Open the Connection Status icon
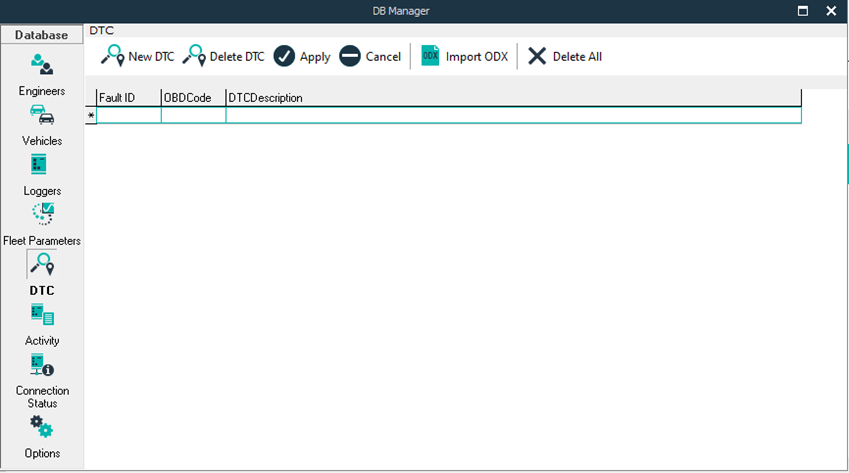This screenshot has width=849, height=473. [x=41, y=365]
